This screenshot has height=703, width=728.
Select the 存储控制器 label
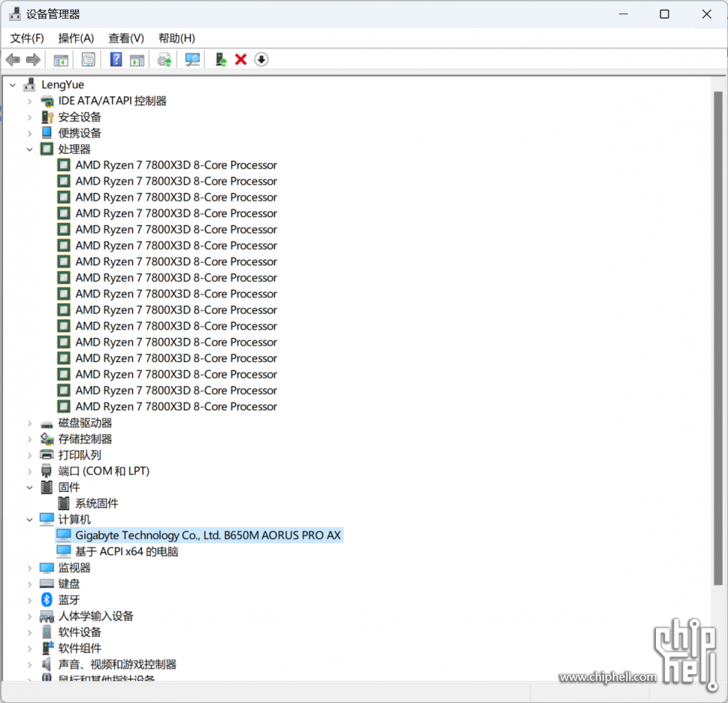point(85,438)
